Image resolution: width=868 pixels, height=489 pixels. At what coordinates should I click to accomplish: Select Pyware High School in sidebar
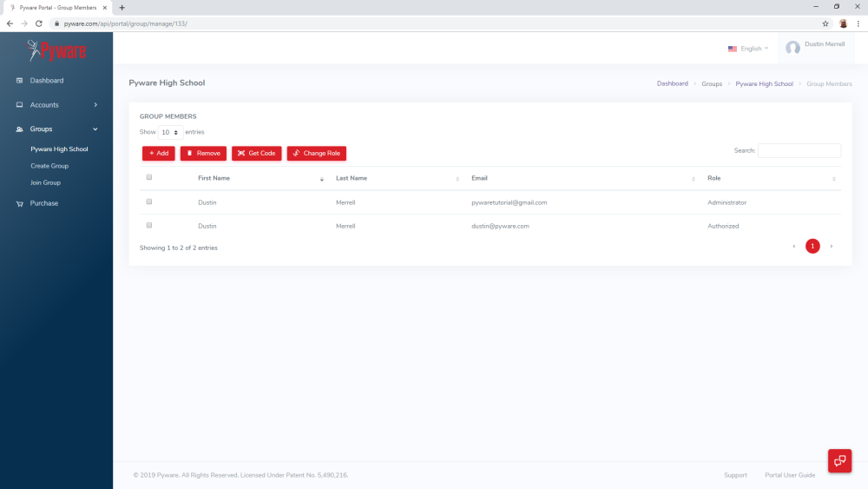pos(59,149)
